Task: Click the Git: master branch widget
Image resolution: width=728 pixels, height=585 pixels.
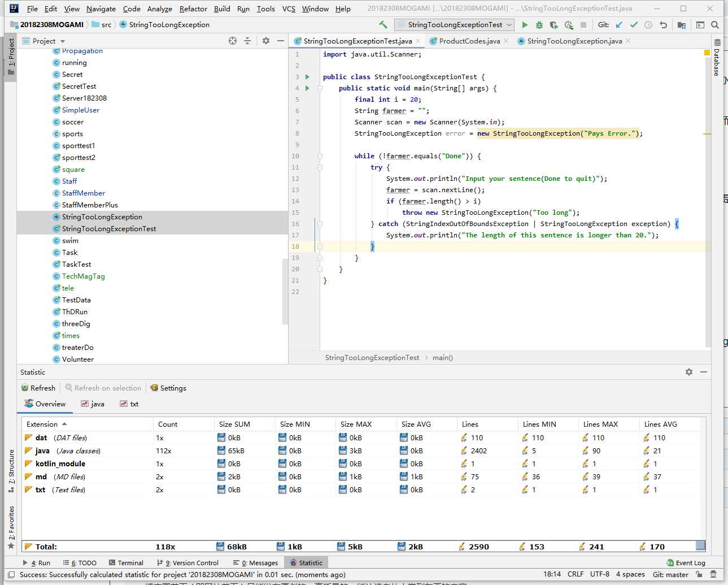Action: tap(670, 574)
